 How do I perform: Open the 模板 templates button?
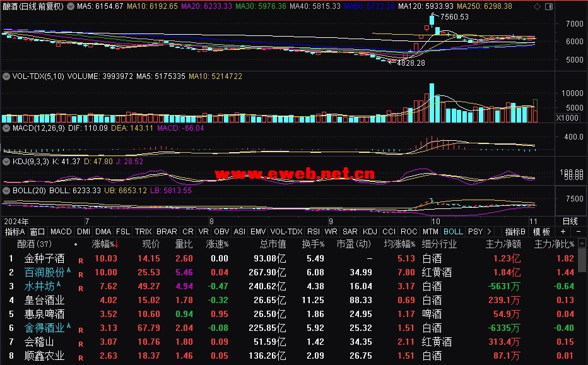[x=541, y=232]
